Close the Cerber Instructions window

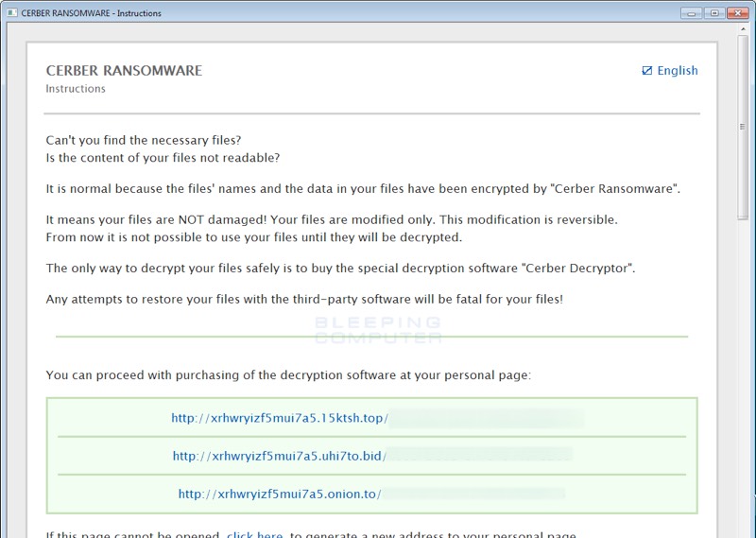pyautogui.click(x=737, y=12)
